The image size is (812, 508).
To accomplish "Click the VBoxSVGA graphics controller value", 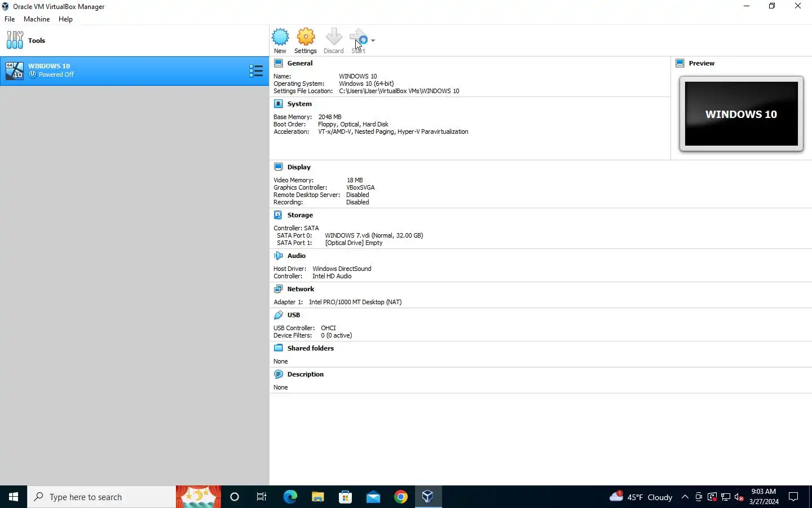I will pos(360,187).
